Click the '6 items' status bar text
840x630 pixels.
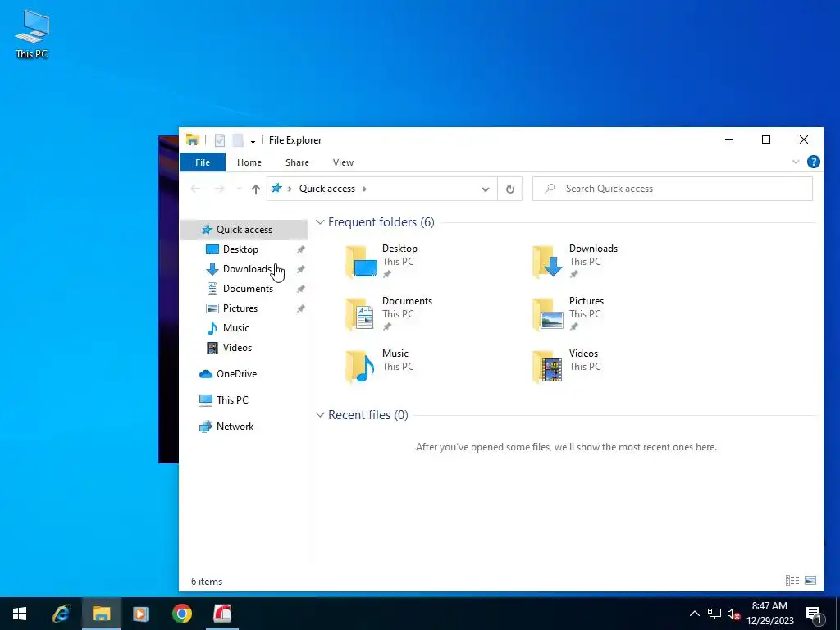(x=207, y=582)
